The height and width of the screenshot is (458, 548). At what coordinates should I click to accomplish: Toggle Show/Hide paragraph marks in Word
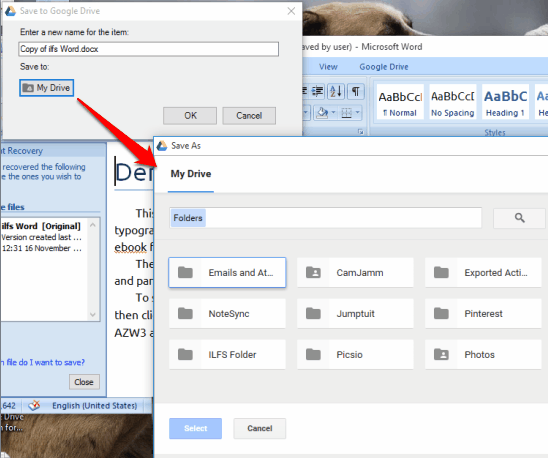pos(356,92)
